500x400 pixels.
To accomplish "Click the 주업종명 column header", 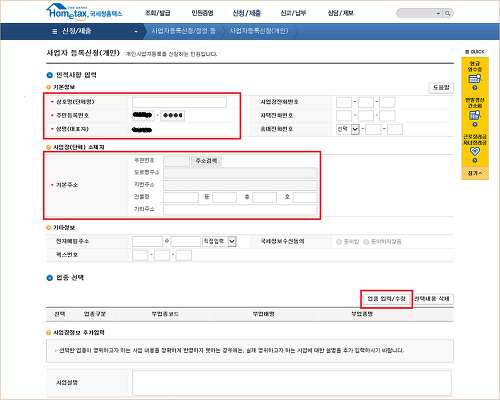I will coord(362,314).
